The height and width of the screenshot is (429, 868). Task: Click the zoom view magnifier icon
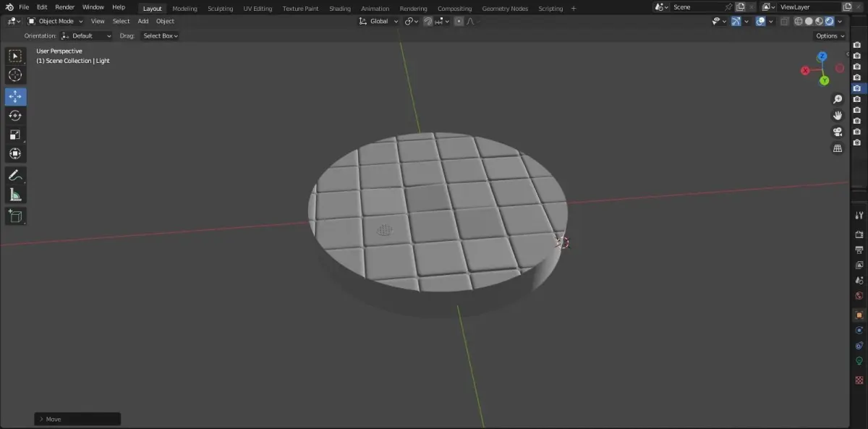pyautogui.click(x=838, y=99)
